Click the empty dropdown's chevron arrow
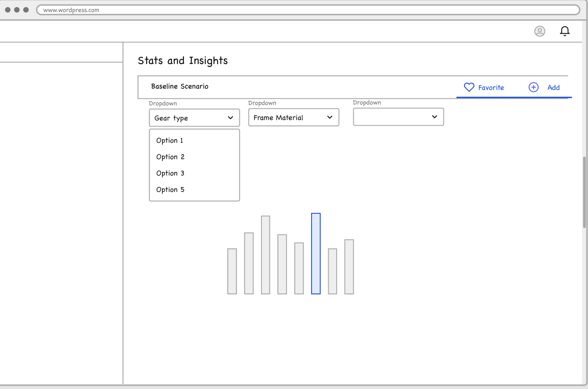588x389 pixels. coord(434,117)
